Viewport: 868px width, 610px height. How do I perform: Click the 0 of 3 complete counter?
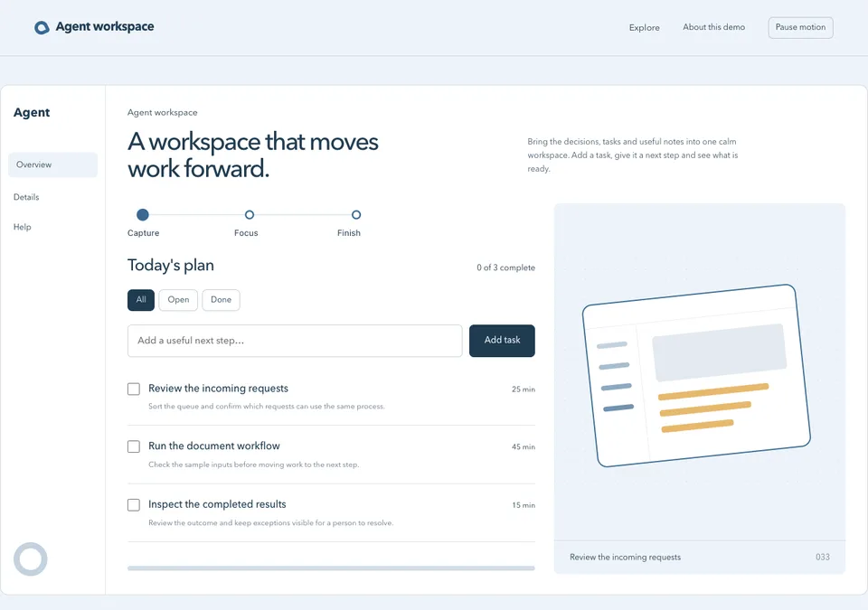[506, 267]
